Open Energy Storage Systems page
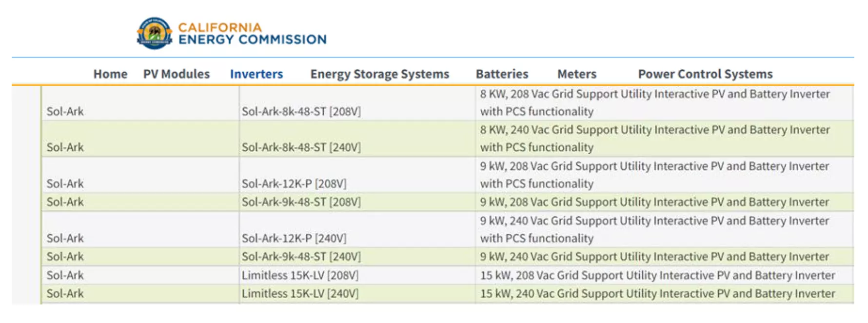Screen dimensions: 868x323 pos(379,74)
